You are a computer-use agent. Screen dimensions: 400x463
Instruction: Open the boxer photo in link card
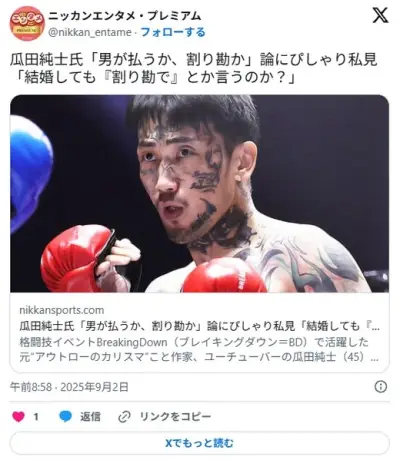(x=199, y=194)
